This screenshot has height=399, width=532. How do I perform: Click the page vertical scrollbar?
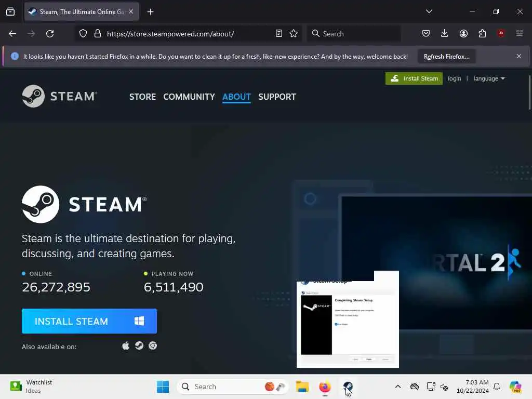[x=529, y=92]
